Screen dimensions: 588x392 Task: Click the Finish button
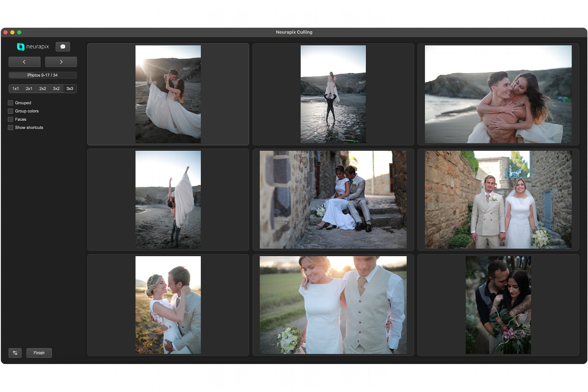(x=39, y=353)
